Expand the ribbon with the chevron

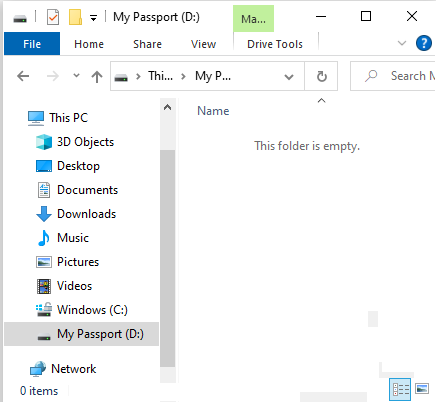pos(402,43)
